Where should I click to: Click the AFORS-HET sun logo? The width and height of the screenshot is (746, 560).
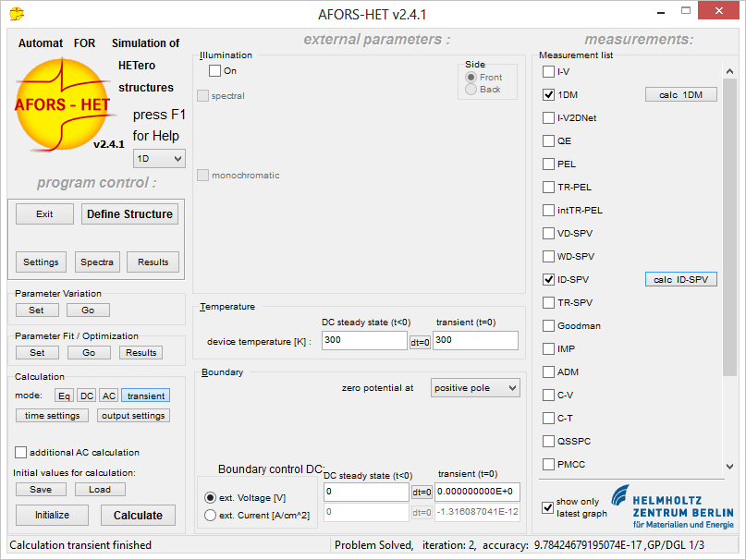[x=63, y=104]
